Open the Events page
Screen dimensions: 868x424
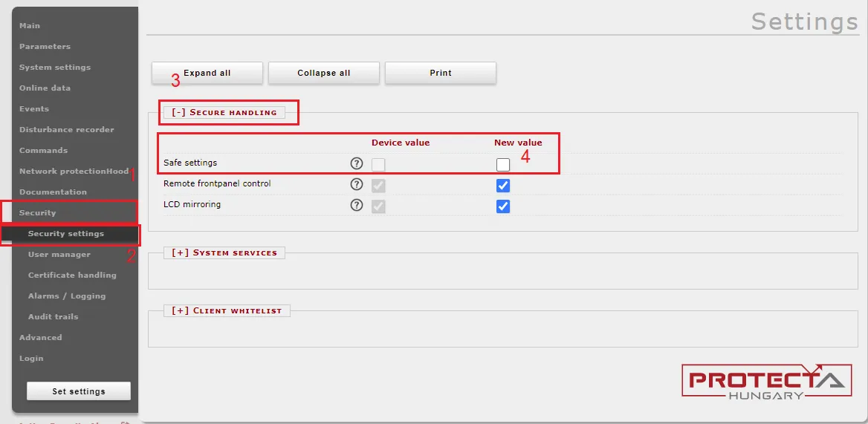[34, 109]
